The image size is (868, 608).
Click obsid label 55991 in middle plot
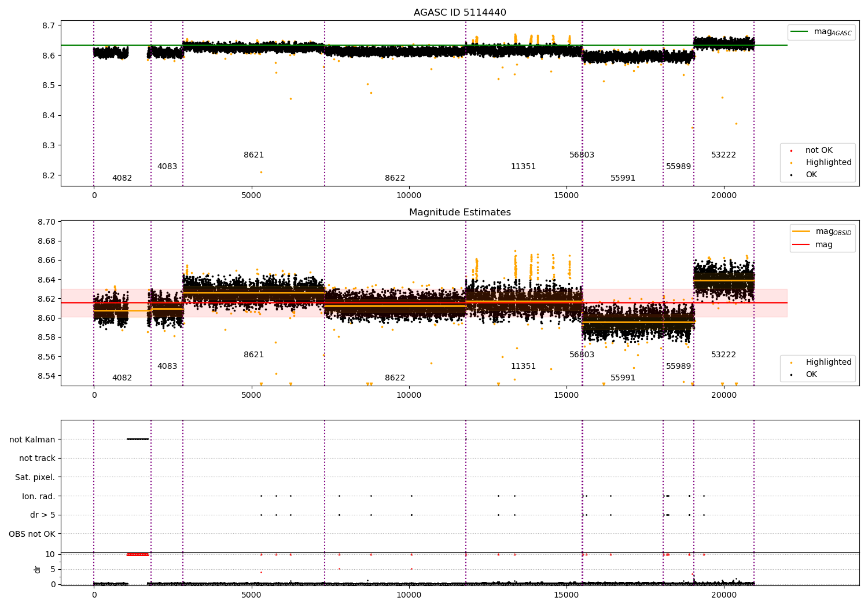pyautogui.click(x=623, y=378)
